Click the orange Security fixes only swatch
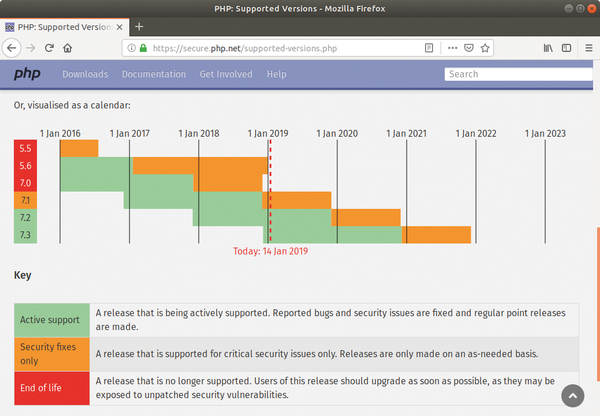The height and width of the screenshot is (416, 600). [x=52, y=354]
